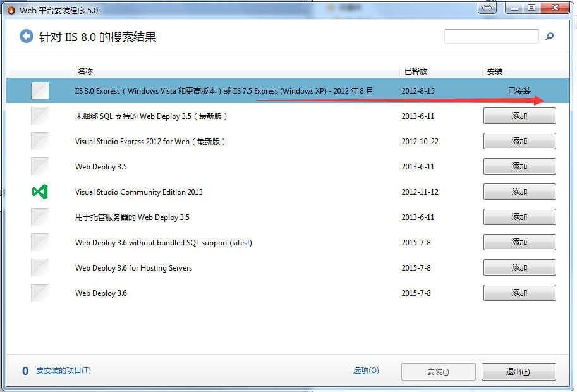577x392 pixels.
Task: Click the double-arrow resize button in title bar
Action: 487,8
